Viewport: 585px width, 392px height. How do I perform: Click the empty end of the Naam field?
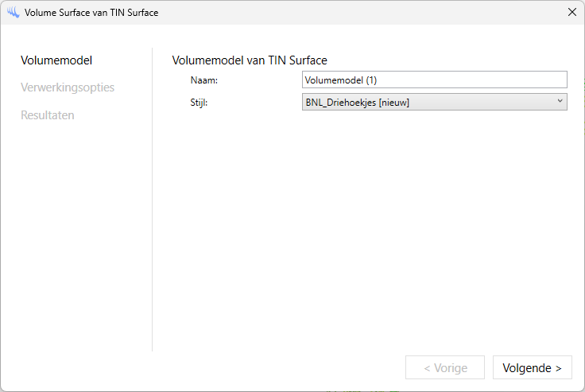coord(509,80)
